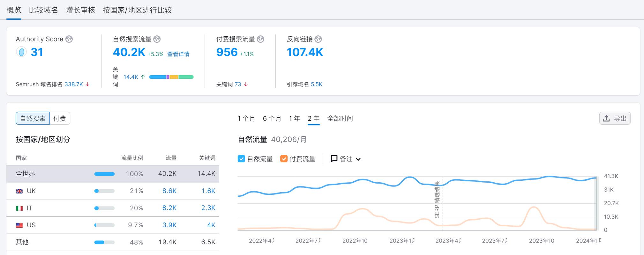Click the keyword position distribution color bar
This screenshot has height=255, width=644.
(171, 77)
